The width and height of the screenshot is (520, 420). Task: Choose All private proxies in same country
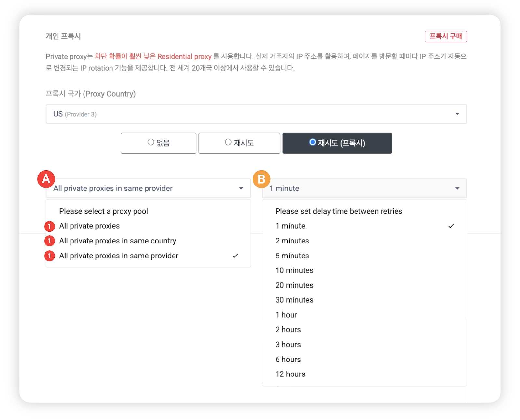tap(118, 241)
